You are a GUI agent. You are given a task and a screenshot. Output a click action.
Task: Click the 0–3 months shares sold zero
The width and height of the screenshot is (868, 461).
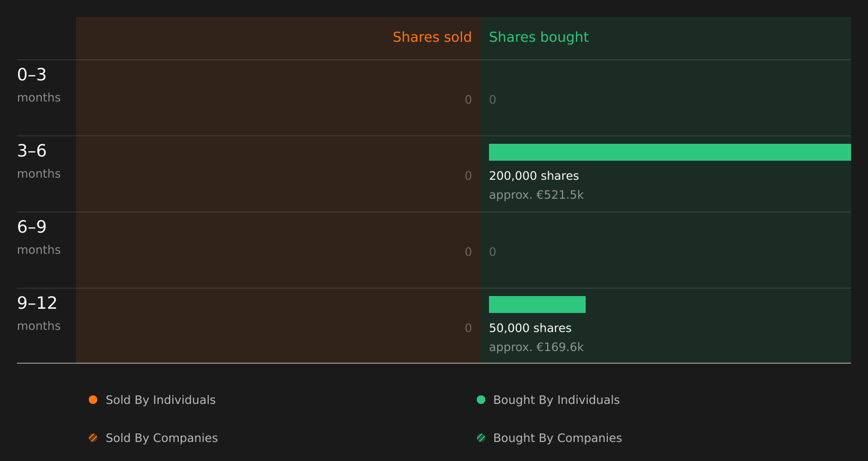[468, 100]
